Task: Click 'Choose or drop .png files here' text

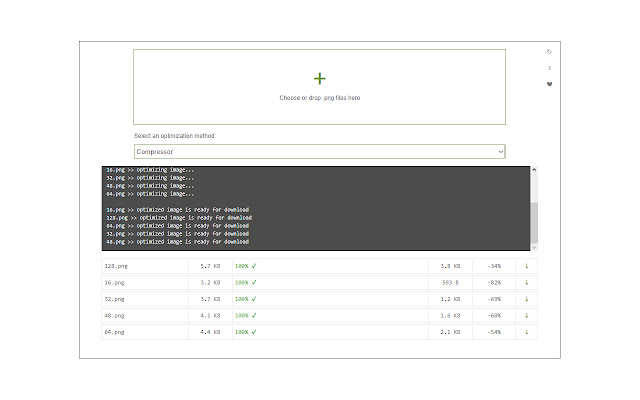Action: (x=320, y=98)
